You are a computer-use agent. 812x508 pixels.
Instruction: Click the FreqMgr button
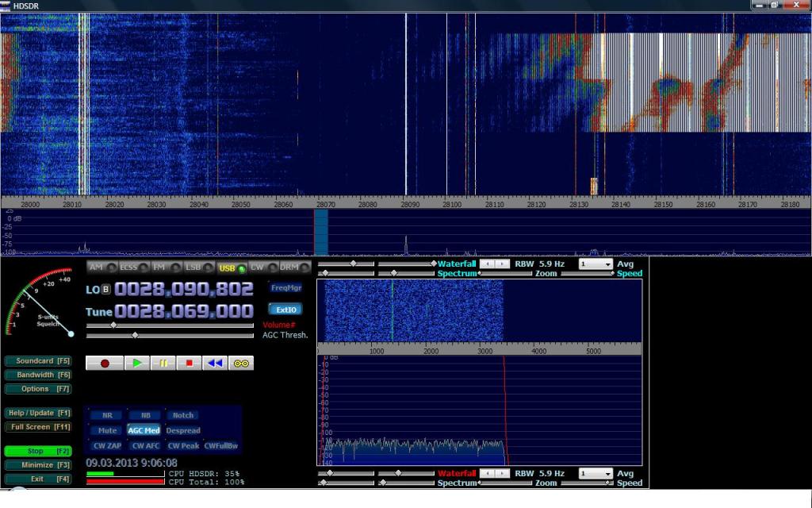coord(285,287)
